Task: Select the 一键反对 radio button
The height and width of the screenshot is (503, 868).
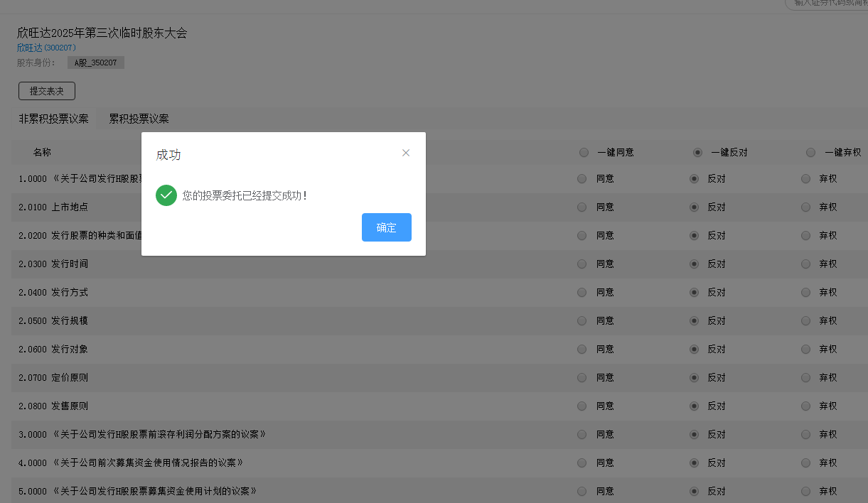Action: 698,152
